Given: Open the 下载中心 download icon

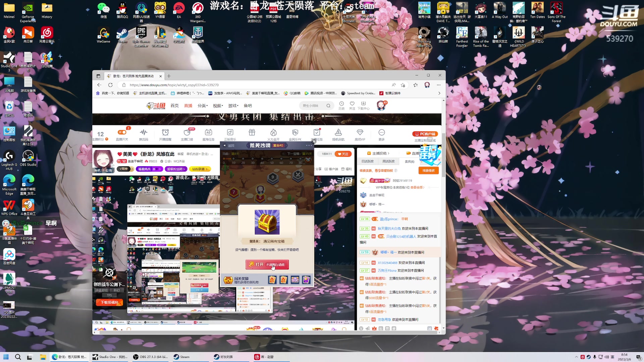Looking at the screenshot, I should click(364, 106).
